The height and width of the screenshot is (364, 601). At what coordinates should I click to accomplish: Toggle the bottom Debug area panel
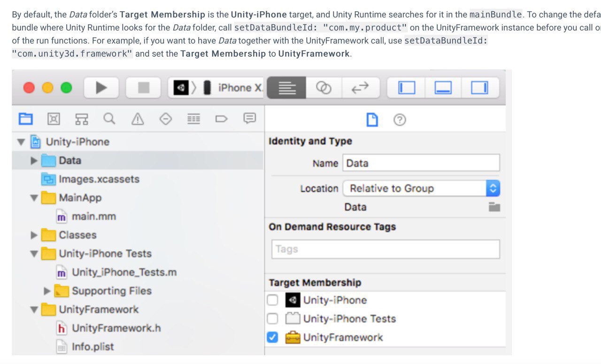click(443, 88)
